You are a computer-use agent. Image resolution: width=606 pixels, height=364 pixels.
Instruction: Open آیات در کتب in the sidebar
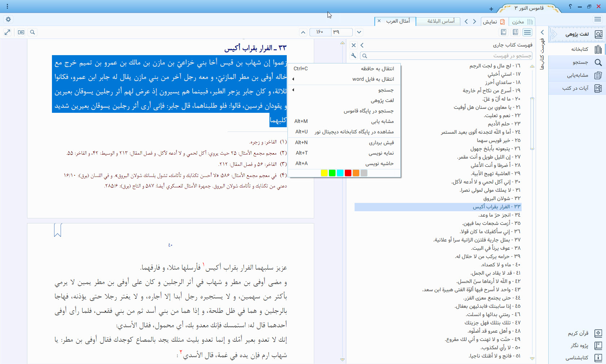pyautogui.click(x=577, y=88)
